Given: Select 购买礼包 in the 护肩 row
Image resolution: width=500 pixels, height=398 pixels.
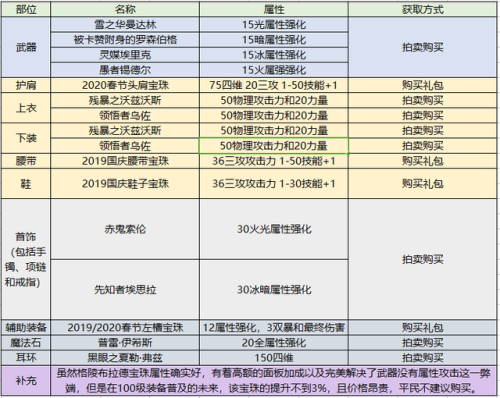Looking at the screenshot, I should point(422,85).
